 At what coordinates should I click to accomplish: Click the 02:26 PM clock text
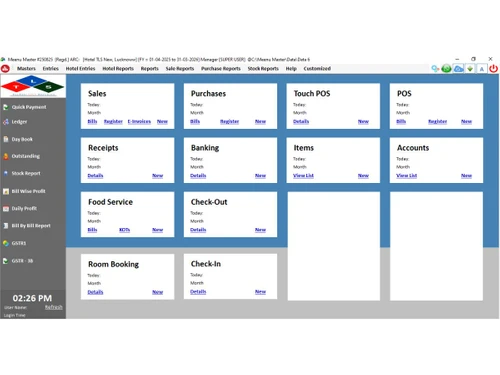coord(32,298)
